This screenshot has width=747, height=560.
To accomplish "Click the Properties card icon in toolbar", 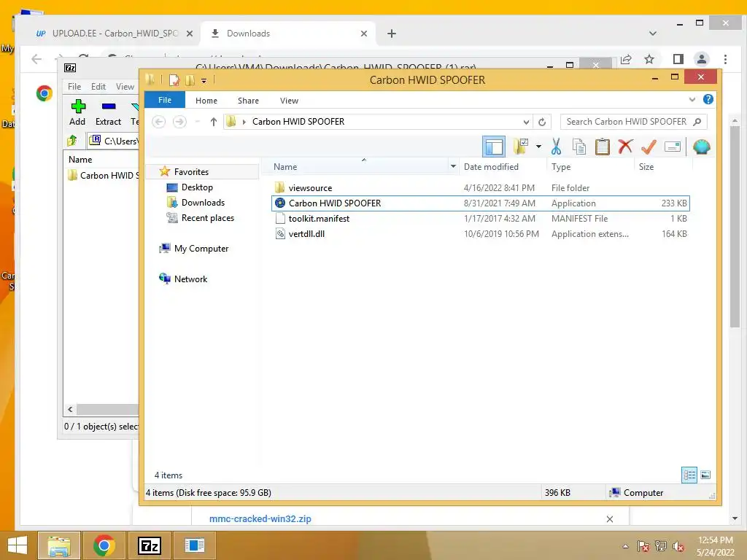I will 672,147.
